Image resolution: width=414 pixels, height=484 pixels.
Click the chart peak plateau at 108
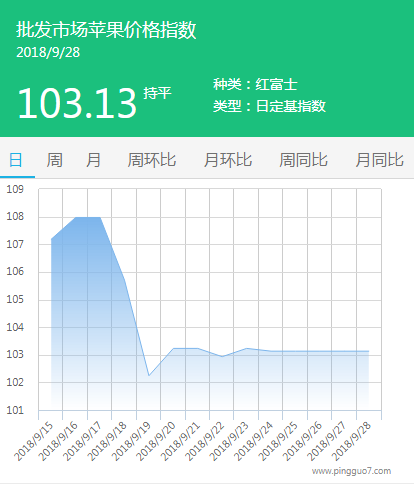coord(88,217)
